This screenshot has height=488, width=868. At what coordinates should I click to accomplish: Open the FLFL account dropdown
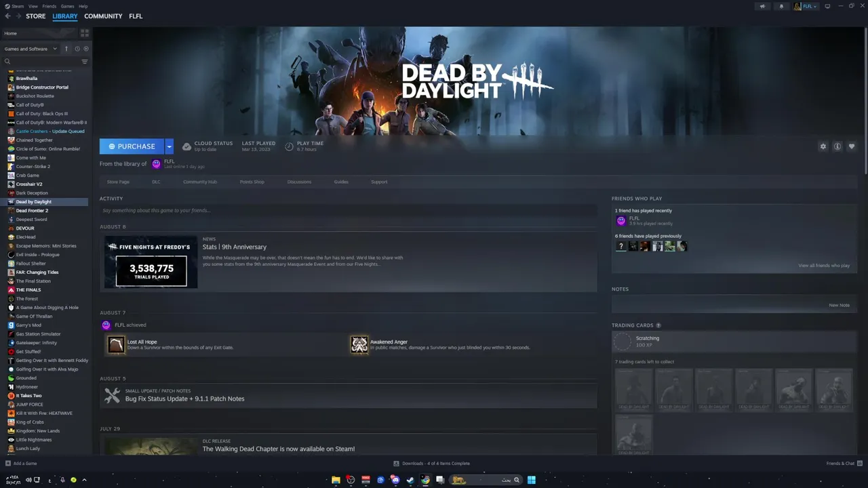(807, 6)
